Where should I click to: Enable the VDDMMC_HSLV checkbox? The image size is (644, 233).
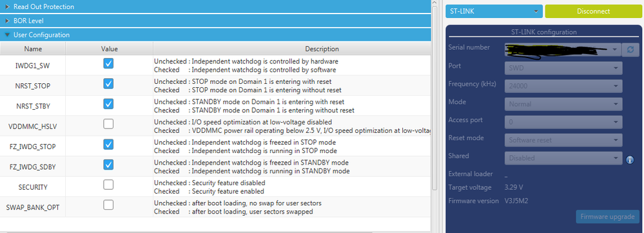pos(108,124)
